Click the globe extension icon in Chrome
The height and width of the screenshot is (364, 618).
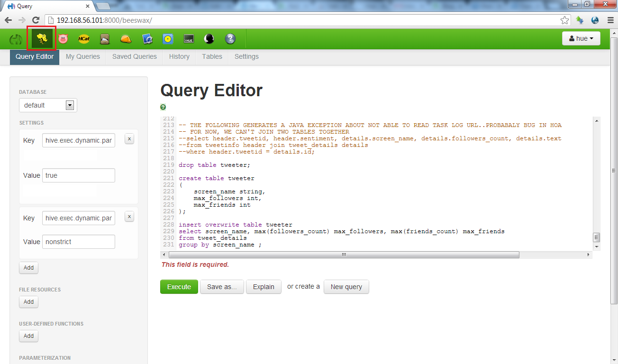tap(595, 20)
